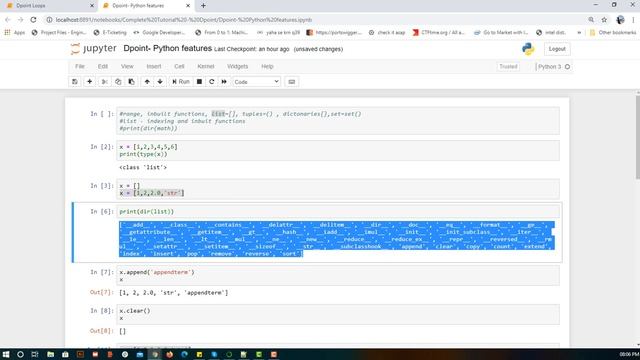Insert a cell below with the plus icon

point(89,82)
